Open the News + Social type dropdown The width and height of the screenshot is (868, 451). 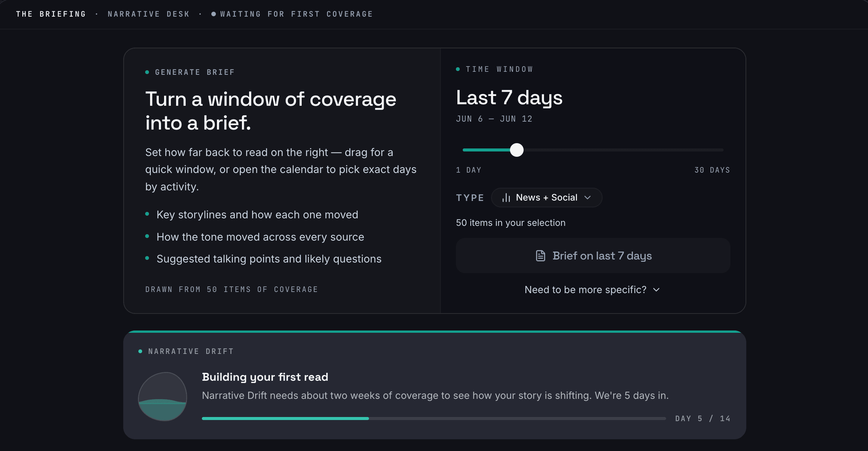coord(546,198)
